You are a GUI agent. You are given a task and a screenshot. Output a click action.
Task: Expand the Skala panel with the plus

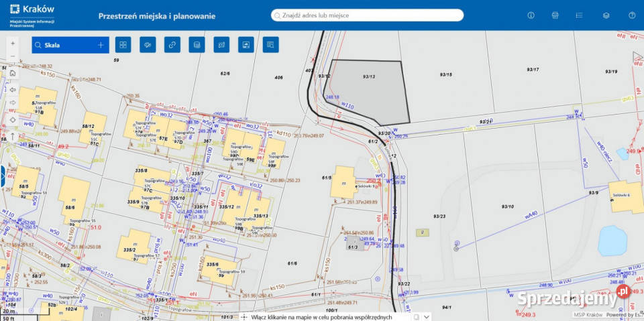pyautogui.click(x=101, y=45)
